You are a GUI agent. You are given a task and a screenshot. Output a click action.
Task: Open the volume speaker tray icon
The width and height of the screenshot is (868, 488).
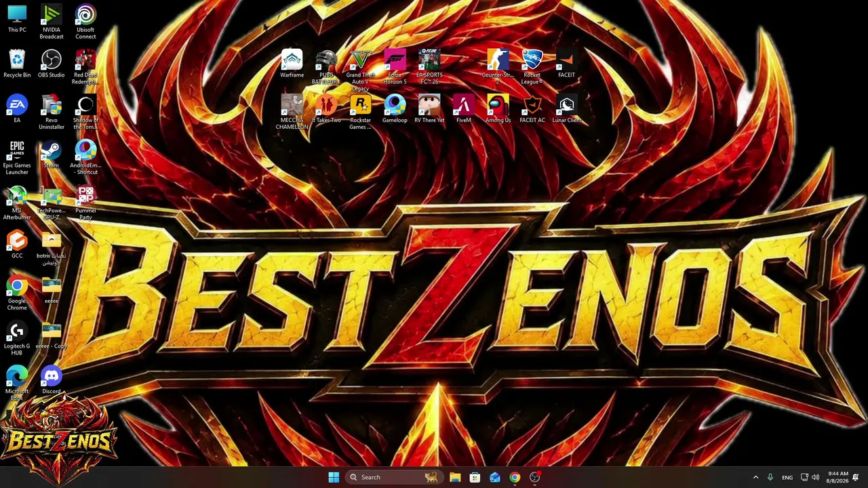click(x=815, y=477)
